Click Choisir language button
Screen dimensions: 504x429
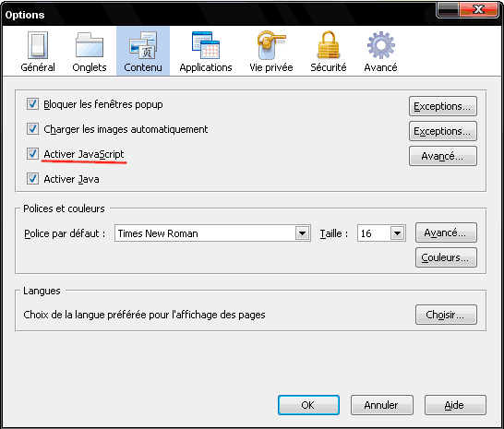pos(446,315)
